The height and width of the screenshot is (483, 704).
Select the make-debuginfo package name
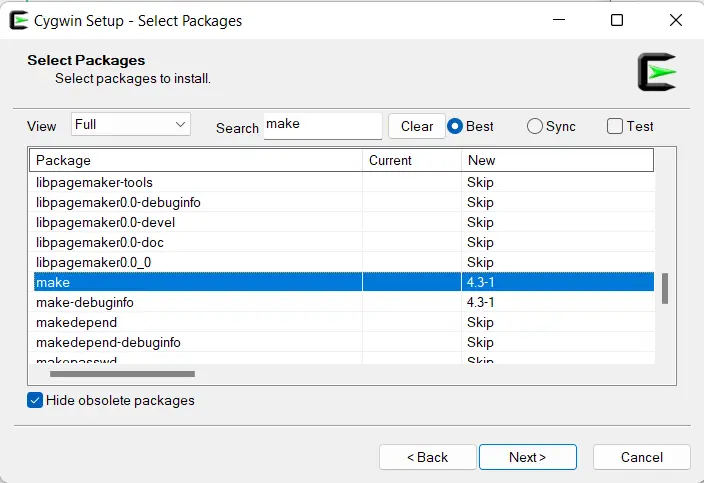(x=85, y=302)
